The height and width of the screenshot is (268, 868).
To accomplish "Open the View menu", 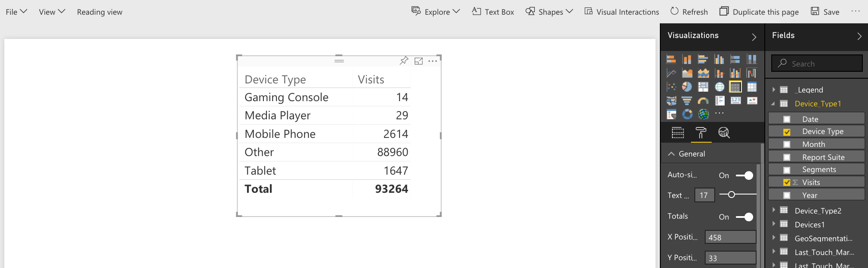I will point(51,12).
